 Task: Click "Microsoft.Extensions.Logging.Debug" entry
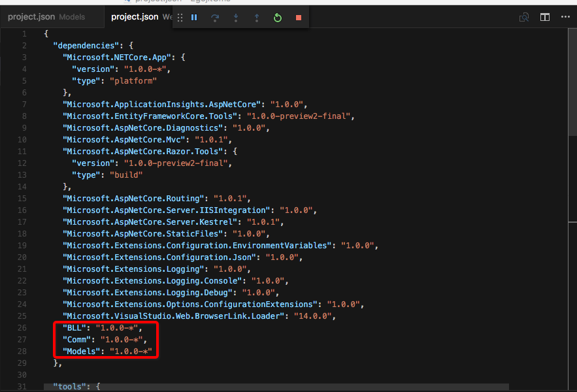[x=148, y=293]
